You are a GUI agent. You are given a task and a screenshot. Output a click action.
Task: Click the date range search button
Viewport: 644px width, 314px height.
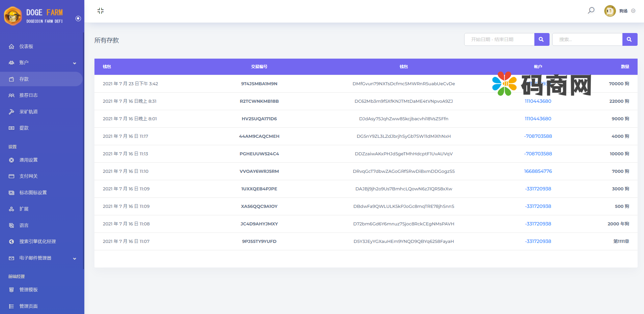541,39
